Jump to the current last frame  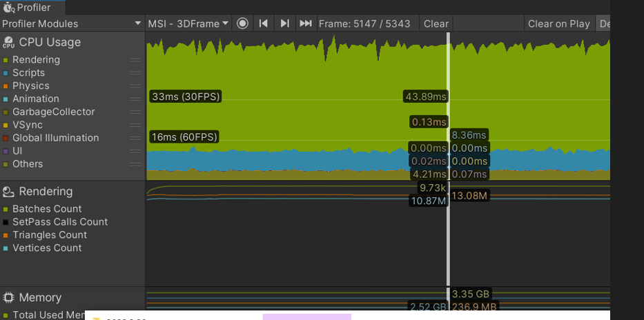(x=306, y=24)
